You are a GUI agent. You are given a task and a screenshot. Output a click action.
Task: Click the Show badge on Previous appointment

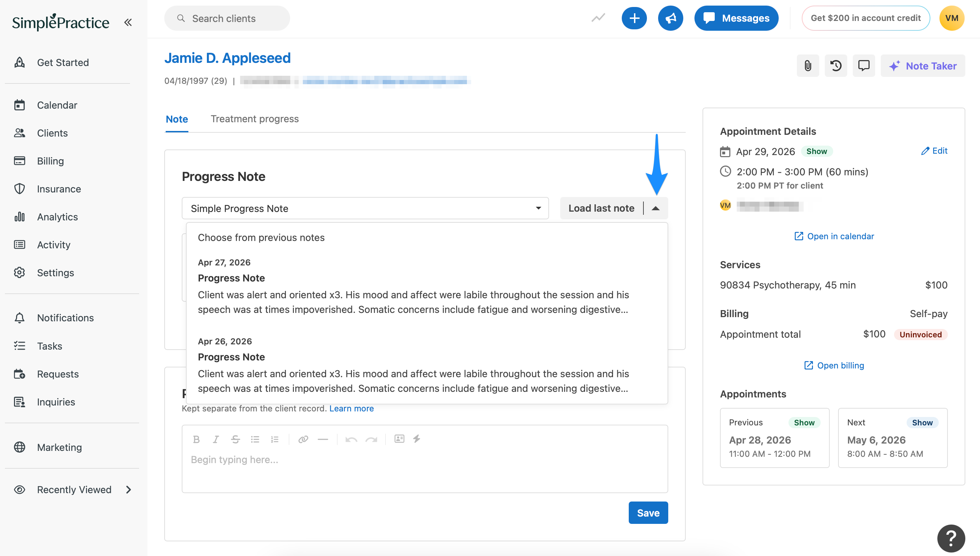(804, 422)
